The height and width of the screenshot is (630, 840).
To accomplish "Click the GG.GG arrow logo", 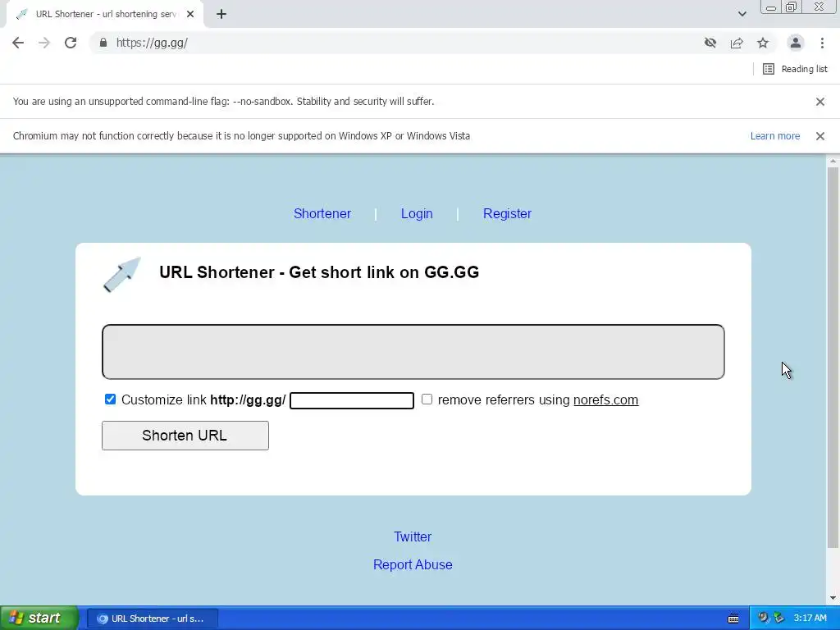I will point(122,274).
